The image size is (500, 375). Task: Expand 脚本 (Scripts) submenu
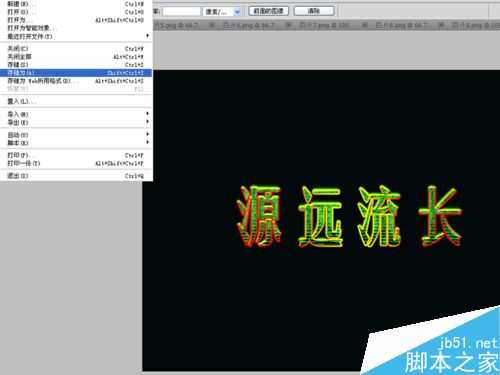[x=76, y=143]
